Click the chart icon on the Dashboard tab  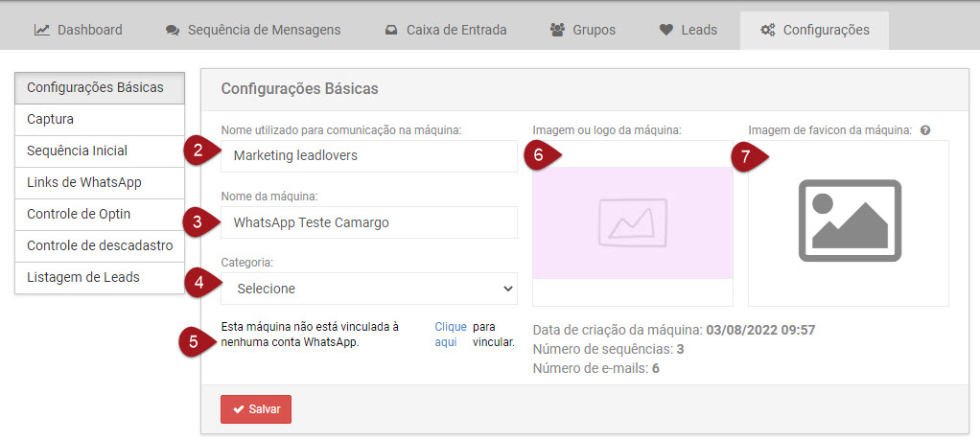point(42,30)
